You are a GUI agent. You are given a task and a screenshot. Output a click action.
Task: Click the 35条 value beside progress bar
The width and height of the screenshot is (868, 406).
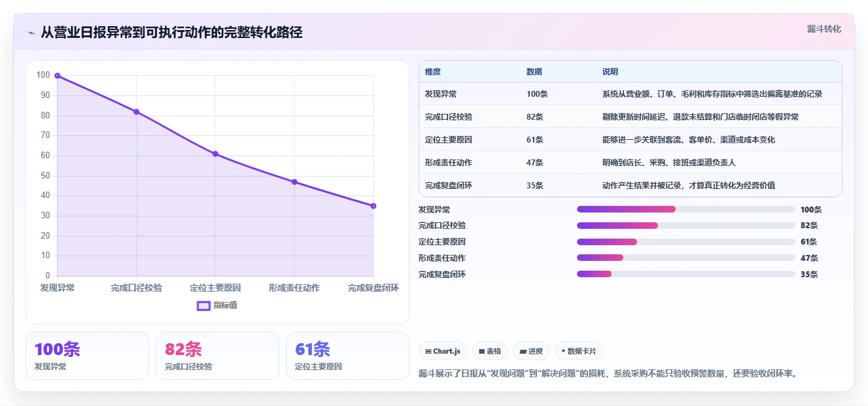(x=809, y=275)
